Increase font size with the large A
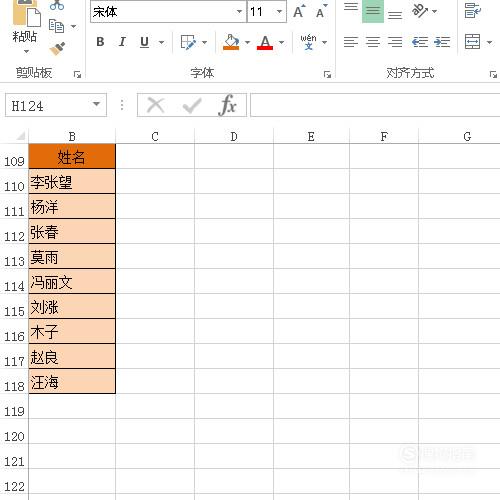 (x=299, y=11)
